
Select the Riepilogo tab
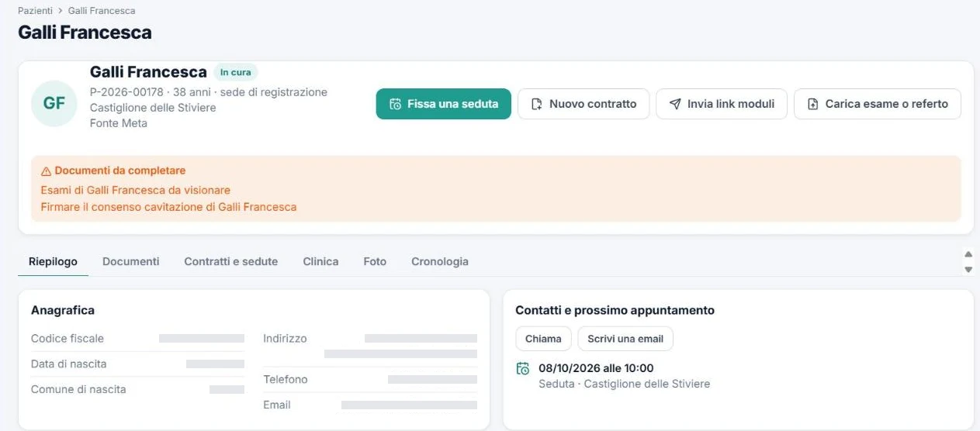[x=54, y=261]
